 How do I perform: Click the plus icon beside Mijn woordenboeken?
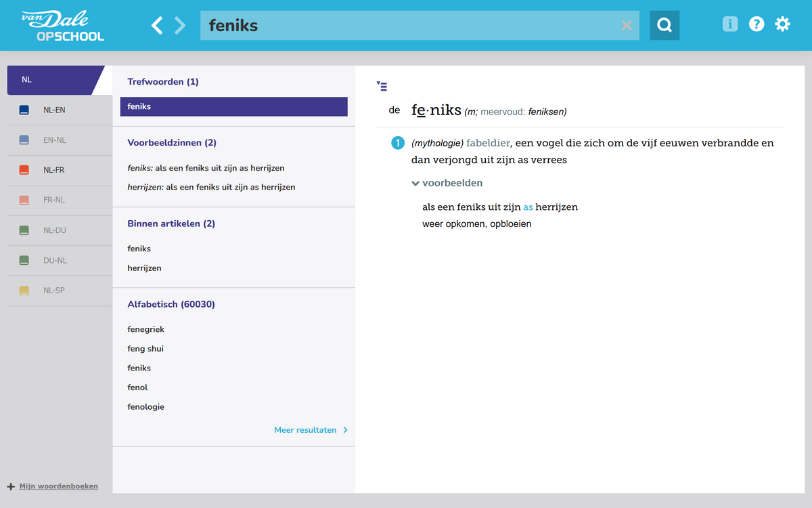coord(11,486)
